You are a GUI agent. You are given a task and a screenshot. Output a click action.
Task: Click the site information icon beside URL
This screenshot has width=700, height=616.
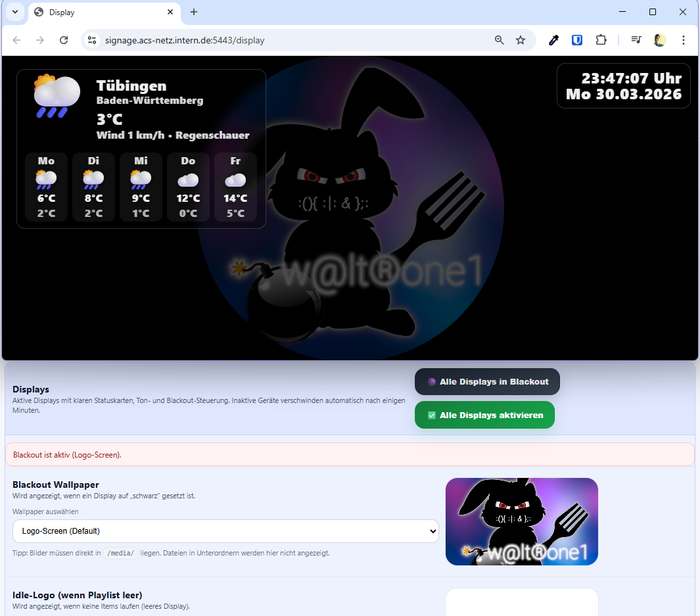click(93, 40)
